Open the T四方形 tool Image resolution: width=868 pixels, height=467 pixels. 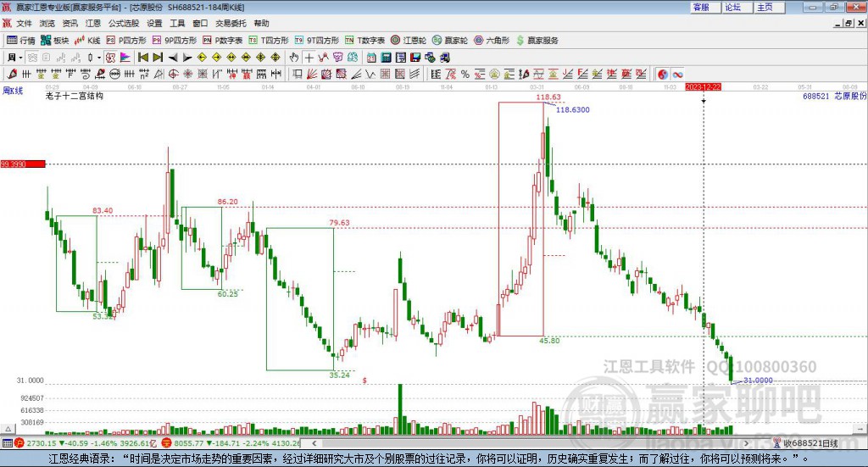(269, 41)
